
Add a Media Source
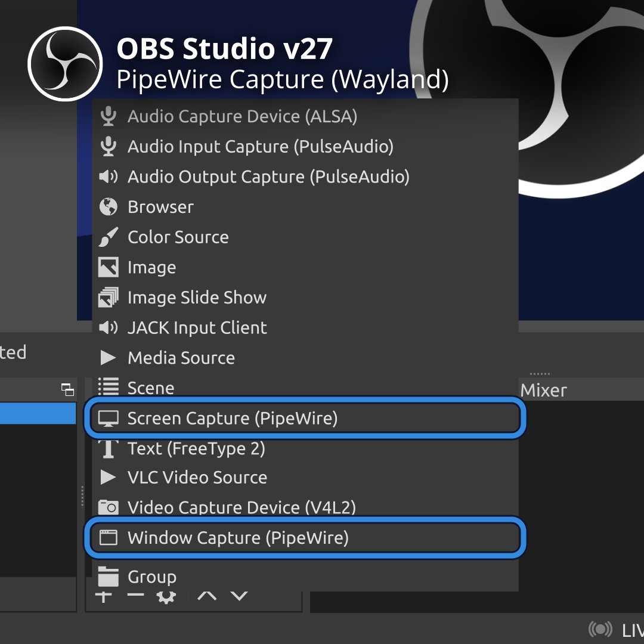[305, 358]
